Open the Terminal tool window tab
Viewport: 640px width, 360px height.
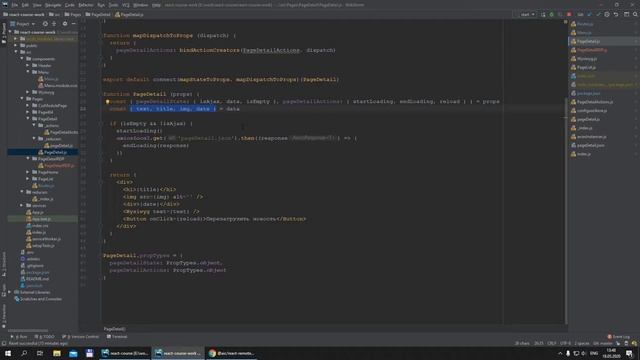click(117, 337)
